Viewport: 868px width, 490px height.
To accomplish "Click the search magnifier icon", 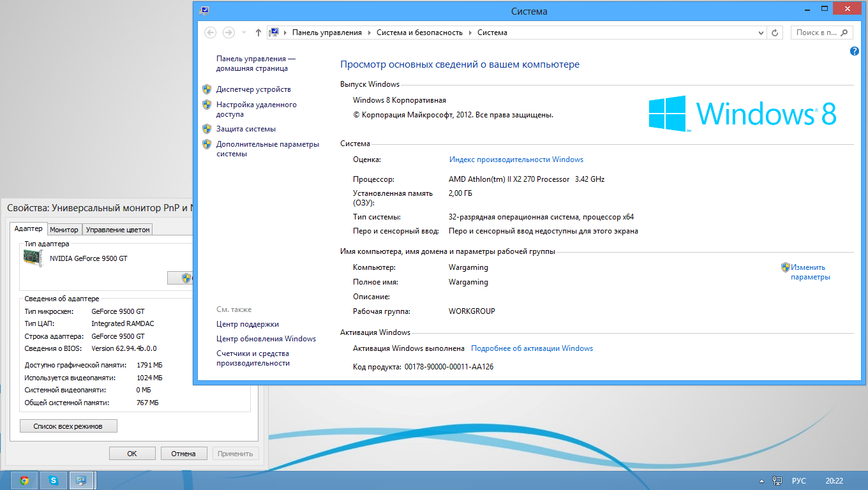I will 844,33.
